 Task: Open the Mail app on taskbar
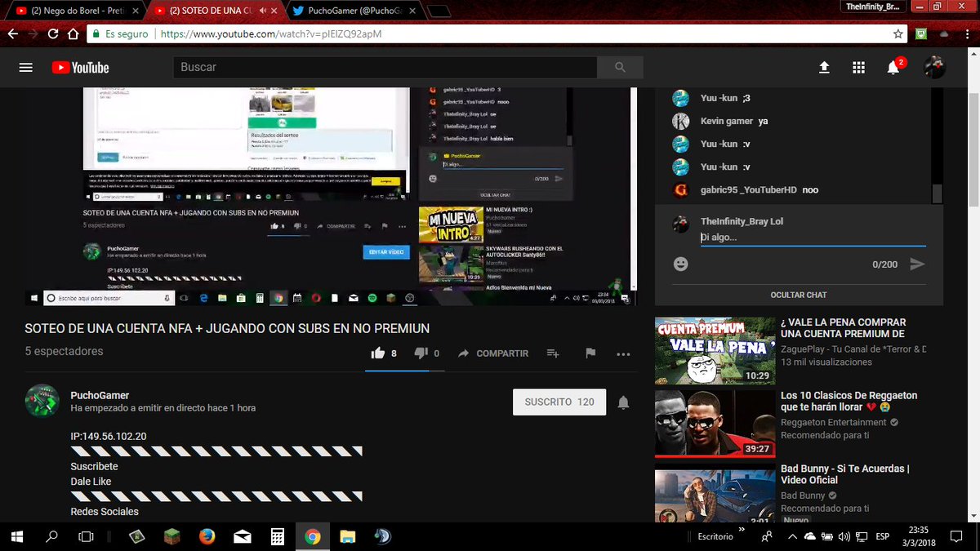(243, 536)
